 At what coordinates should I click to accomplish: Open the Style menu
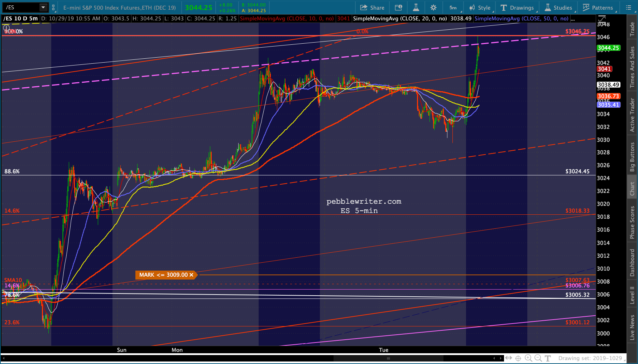480,8
